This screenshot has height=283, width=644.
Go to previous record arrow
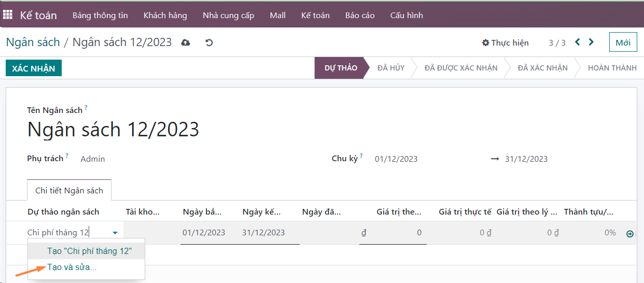pyautogui.click(x=578, y=42)
